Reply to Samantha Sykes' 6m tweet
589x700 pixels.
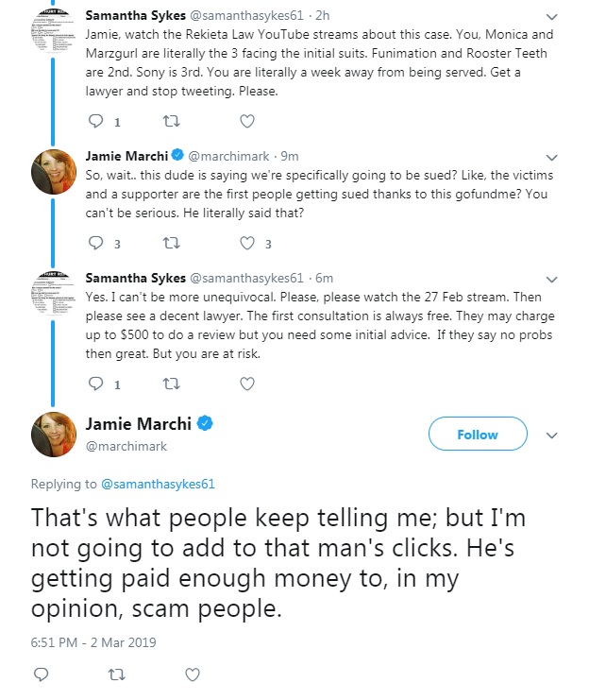click(96, 384)
